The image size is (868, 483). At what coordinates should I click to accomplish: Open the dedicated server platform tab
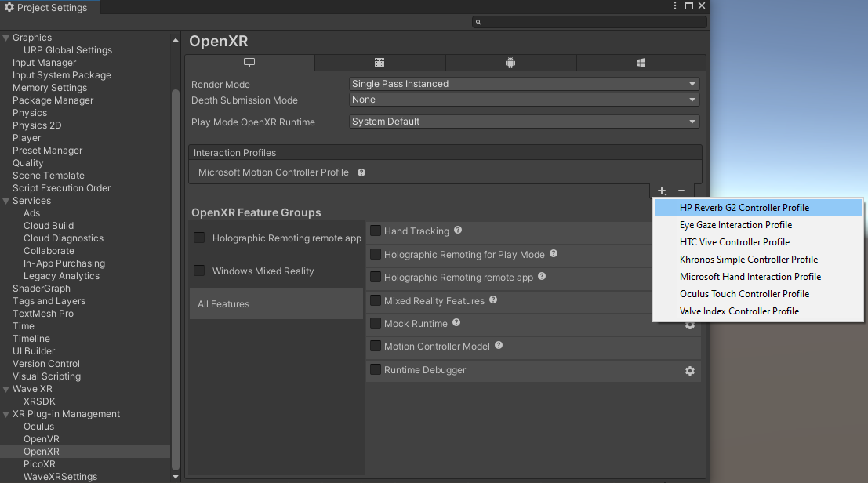(380, 63)
